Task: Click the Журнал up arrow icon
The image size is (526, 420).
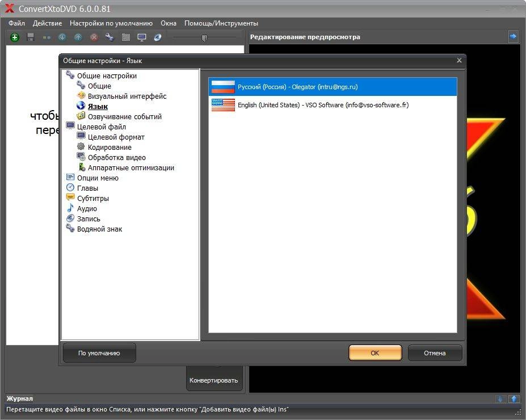Action: pyautogui.click(x=514, y=399)
